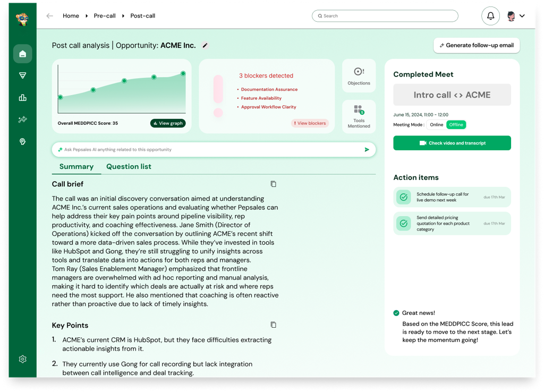
Task: Click the Completed Meet heading
Action: pyautogui.click(x=423, y=74)
